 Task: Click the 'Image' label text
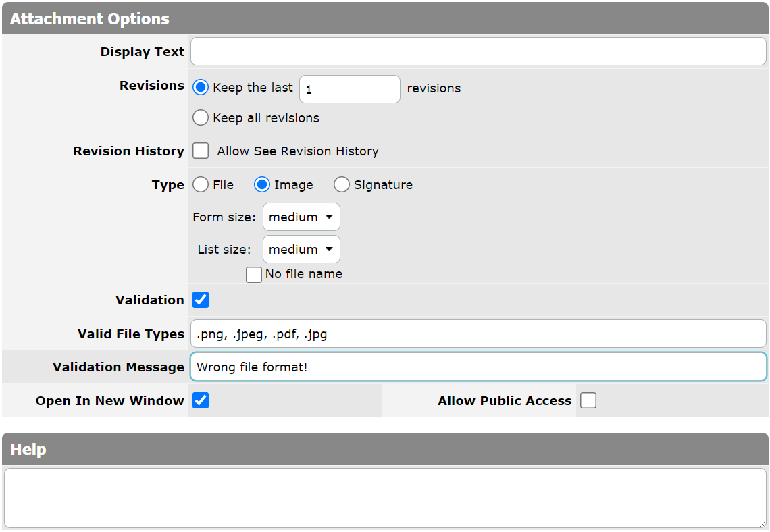[x=294, y=185]
